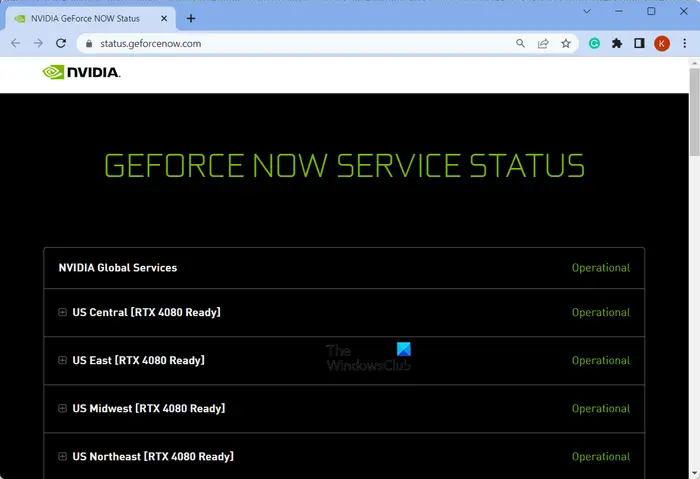This screenshot has height=479, width=700.
Task: Click Operational status for US Central
Action: tap(601, 312)
